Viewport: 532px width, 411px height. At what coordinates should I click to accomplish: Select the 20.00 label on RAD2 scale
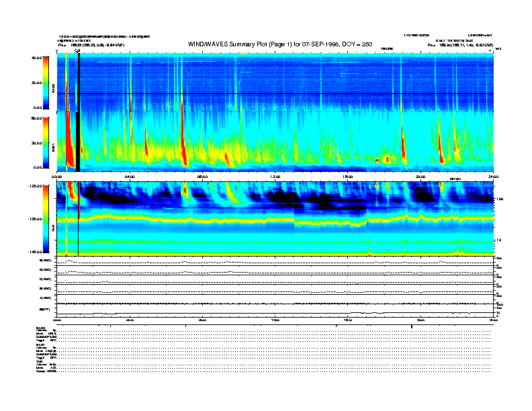tap(37, 83)
